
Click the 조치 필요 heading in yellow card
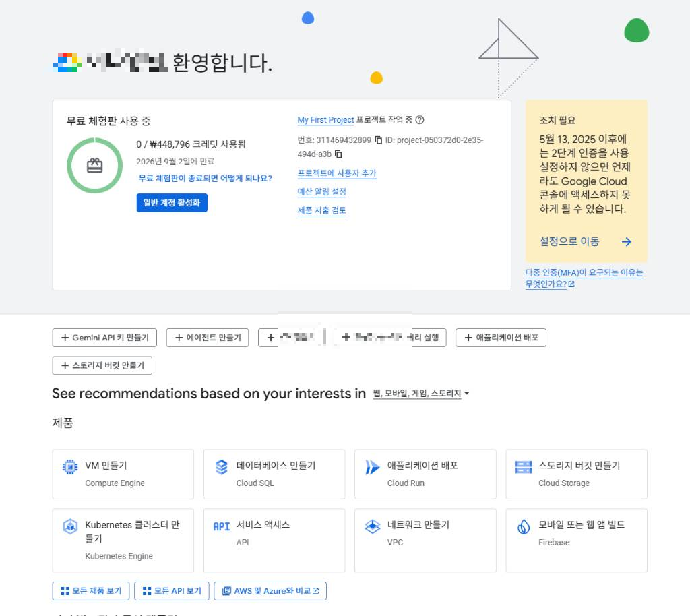(x=557, y=120)
